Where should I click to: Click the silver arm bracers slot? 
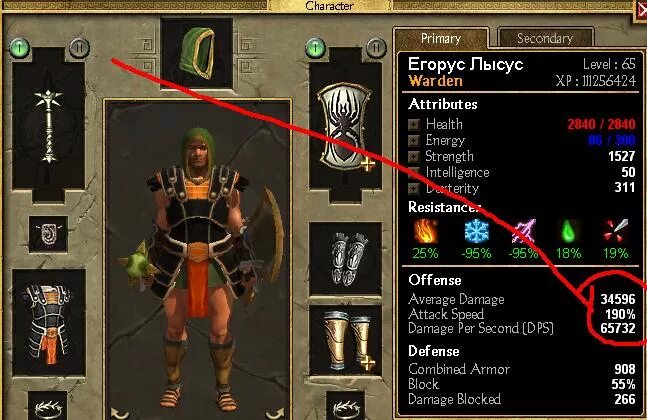pos(345,259)
